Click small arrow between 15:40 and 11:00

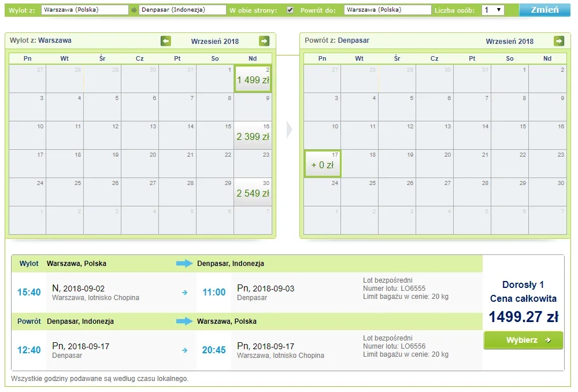coord(184,293)
